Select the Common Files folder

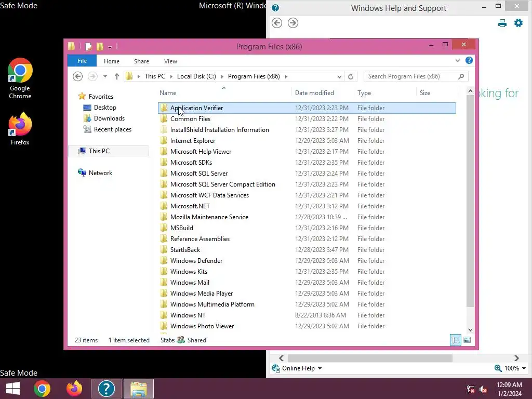pos(307,119)
